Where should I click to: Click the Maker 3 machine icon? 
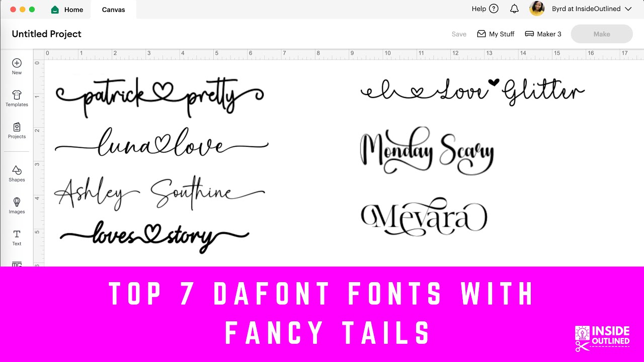coord(529,34)
